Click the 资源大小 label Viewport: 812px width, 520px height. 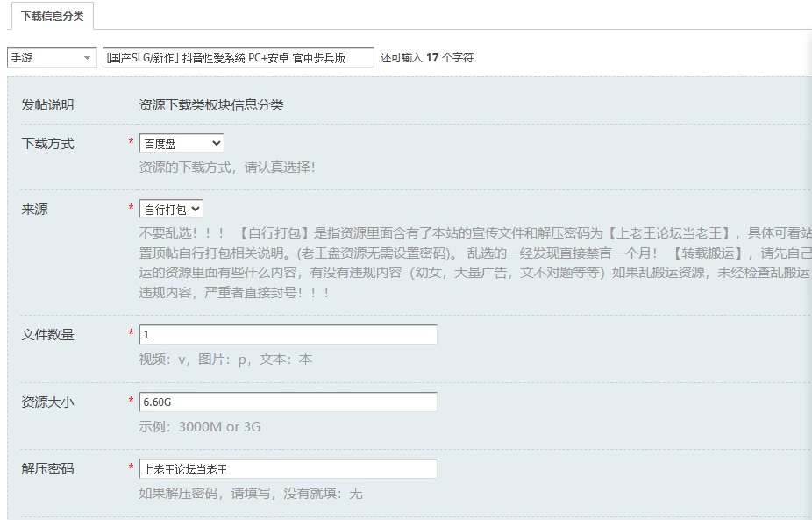tap(47, 402)
